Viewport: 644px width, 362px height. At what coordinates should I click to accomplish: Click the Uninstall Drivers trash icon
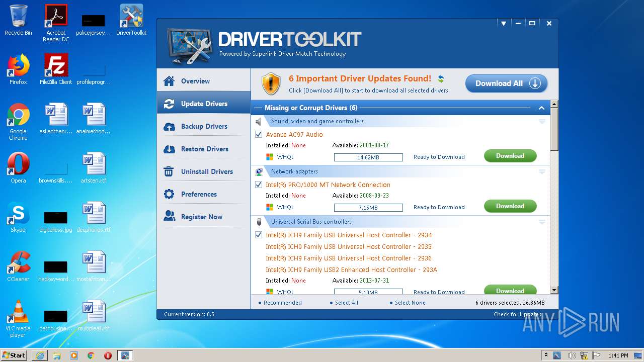[x=169, y=171]
